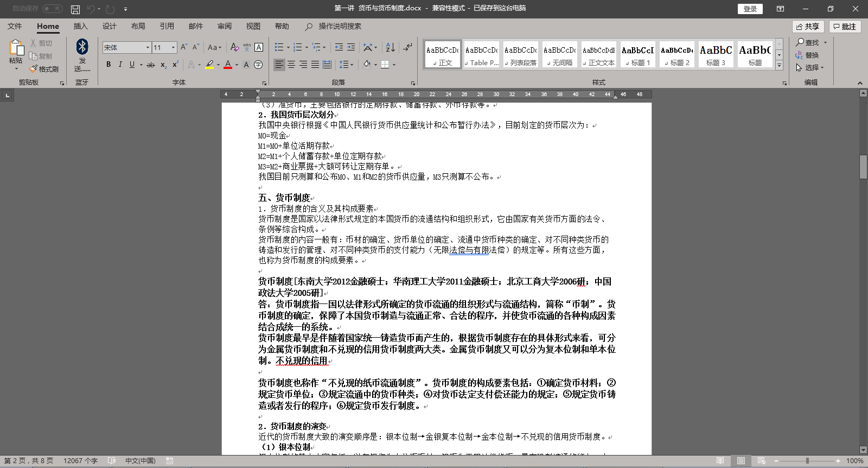Switch to Read Mode view in status bar

[720, 461]
